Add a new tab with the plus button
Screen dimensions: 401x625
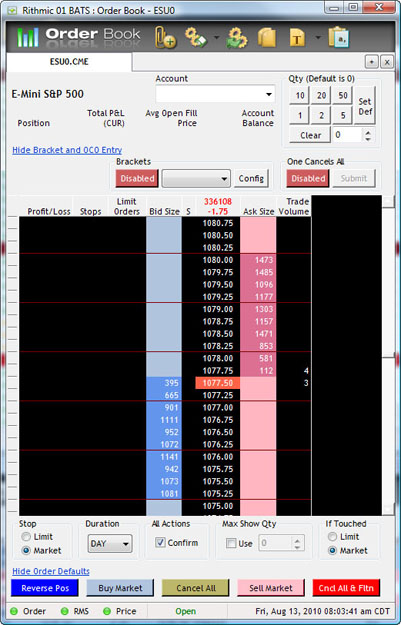click(372, 62)
